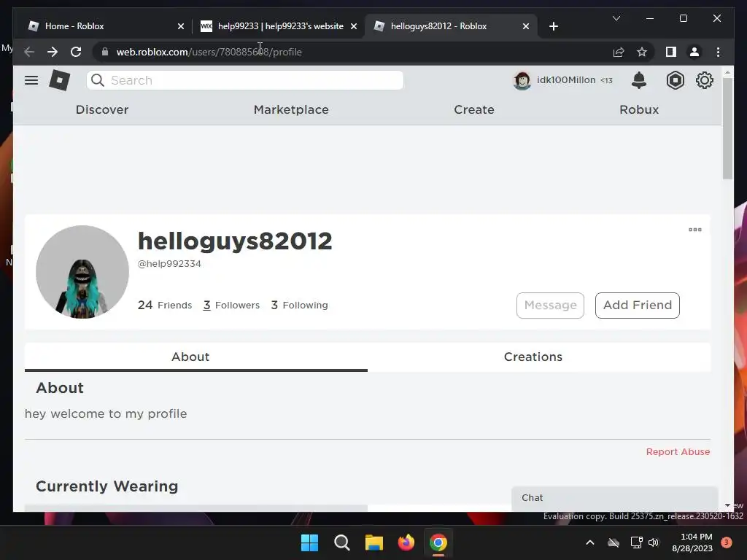Close the Home - Roblox tab
The image size is (747, 560).
click(x=181, y=26)
